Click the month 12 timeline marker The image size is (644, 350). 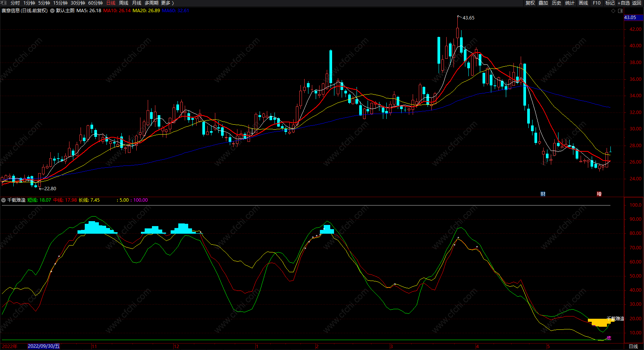pyautogui.click(x=176, y=346)
